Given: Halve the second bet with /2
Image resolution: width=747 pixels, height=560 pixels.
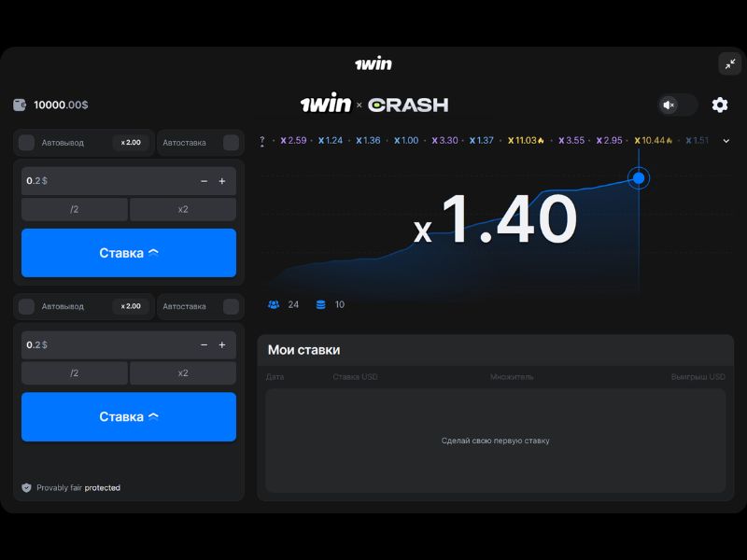Looking at the screenshot, I should click(75, 372).
